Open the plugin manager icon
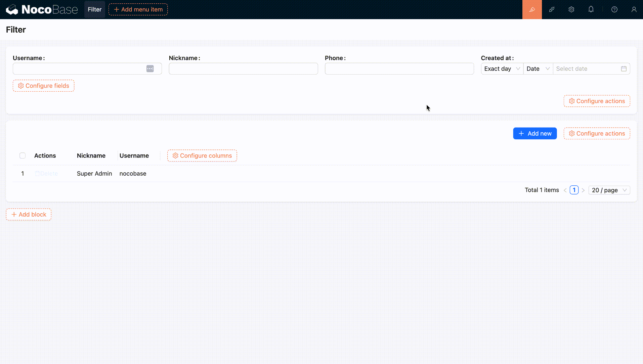 tap(552, 9)
